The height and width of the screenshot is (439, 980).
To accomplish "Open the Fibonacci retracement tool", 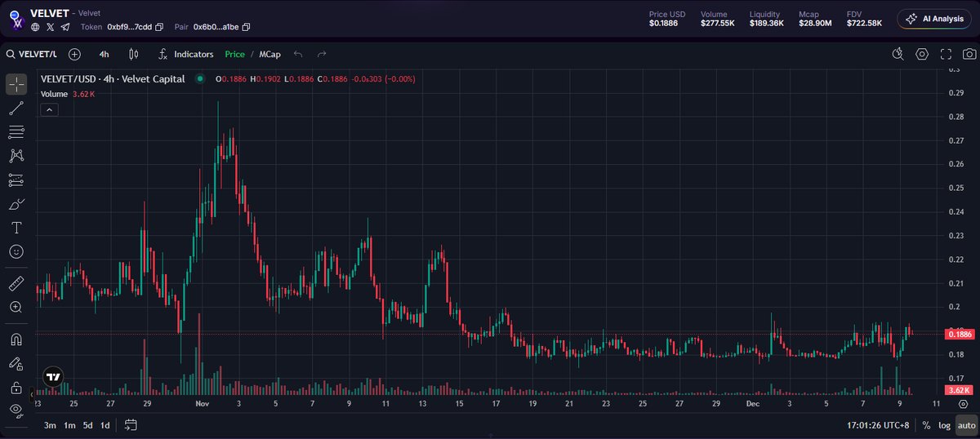I will coord(16,131).
